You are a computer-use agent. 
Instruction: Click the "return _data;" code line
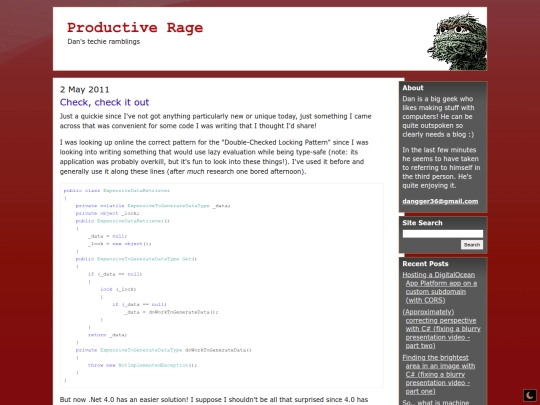107,335
